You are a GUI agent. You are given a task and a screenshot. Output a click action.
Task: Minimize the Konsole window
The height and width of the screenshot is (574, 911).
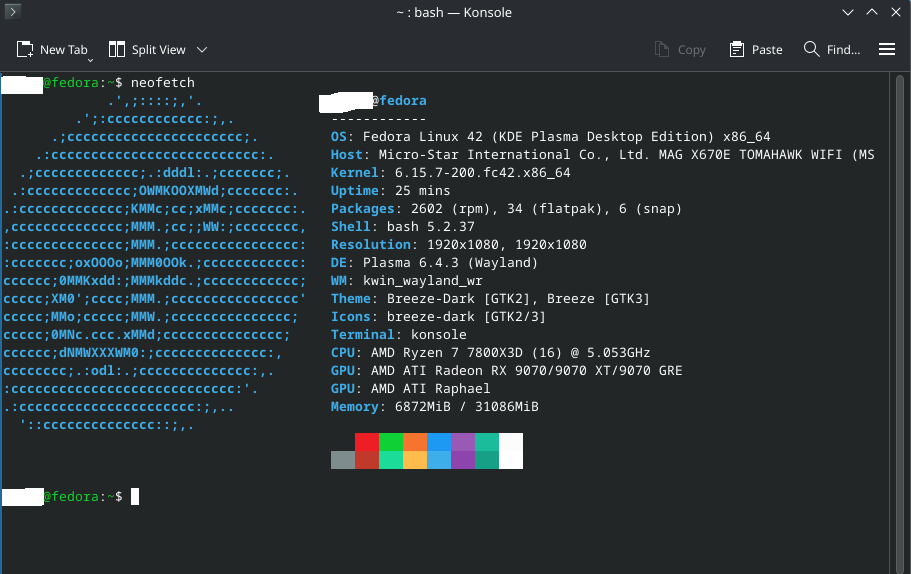click(848, 12)
